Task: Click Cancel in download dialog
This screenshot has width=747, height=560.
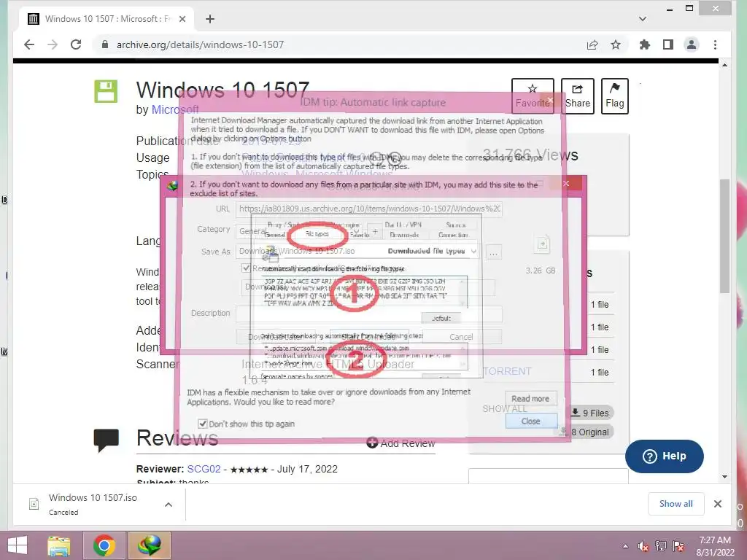Action: [x=461, y=337]
